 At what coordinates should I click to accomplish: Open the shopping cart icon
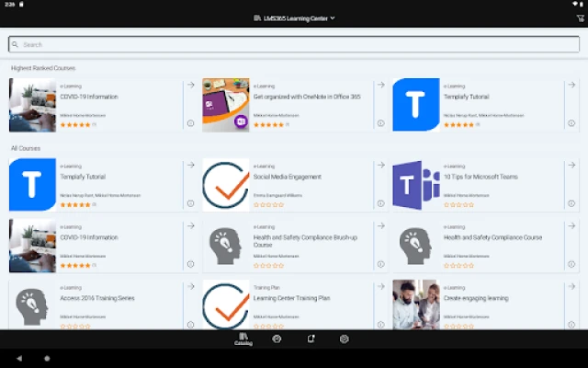point(581,18)
